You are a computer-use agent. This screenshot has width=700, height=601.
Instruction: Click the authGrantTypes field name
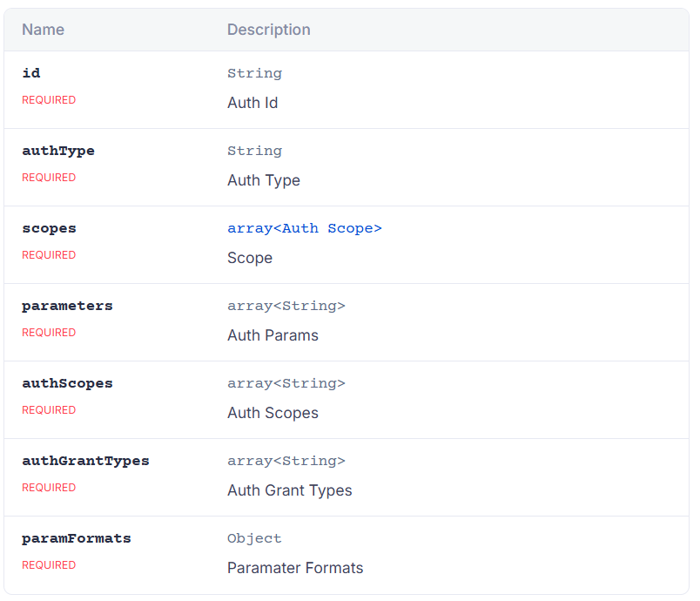[85, 461]
